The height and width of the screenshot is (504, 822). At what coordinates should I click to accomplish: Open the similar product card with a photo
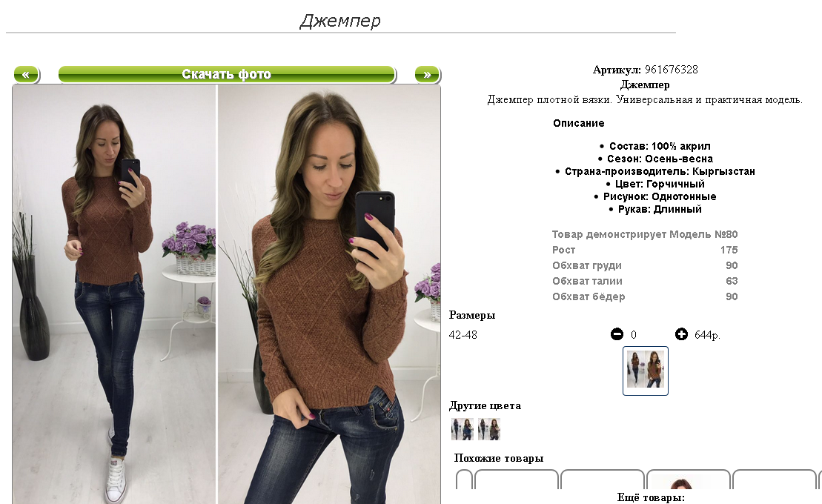pos(689,480)
